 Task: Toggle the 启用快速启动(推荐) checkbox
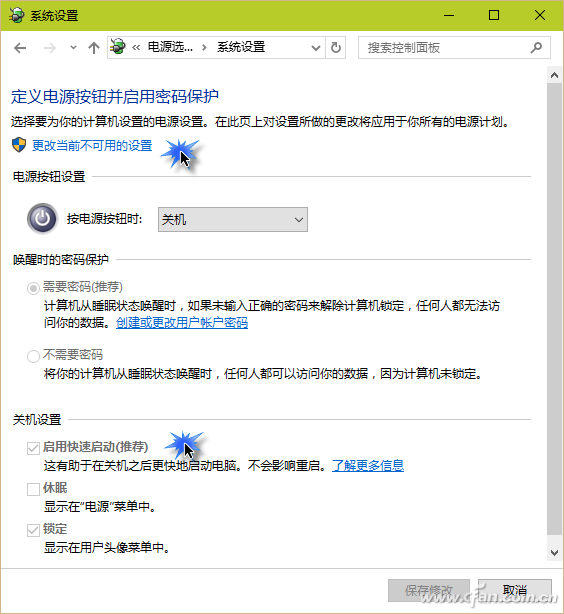tap(33, 448)
